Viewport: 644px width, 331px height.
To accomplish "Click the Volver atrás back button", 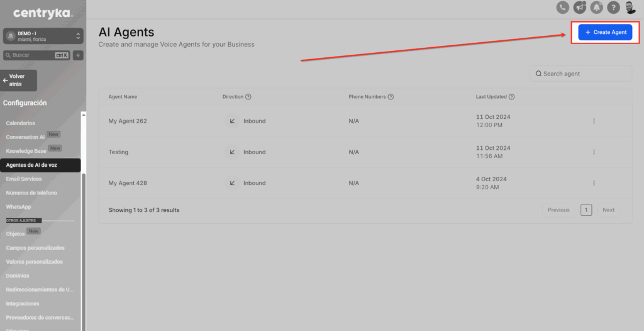I will click(x=19, y=80).
